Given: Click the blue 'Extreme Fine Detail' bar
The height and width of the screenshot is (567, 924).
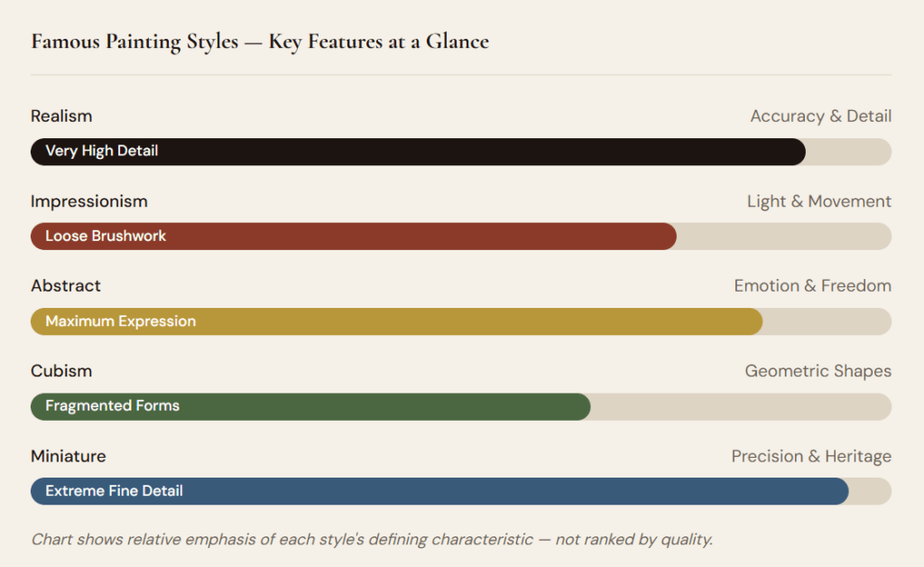Looking at the screenshot, I should click(439, 491).
